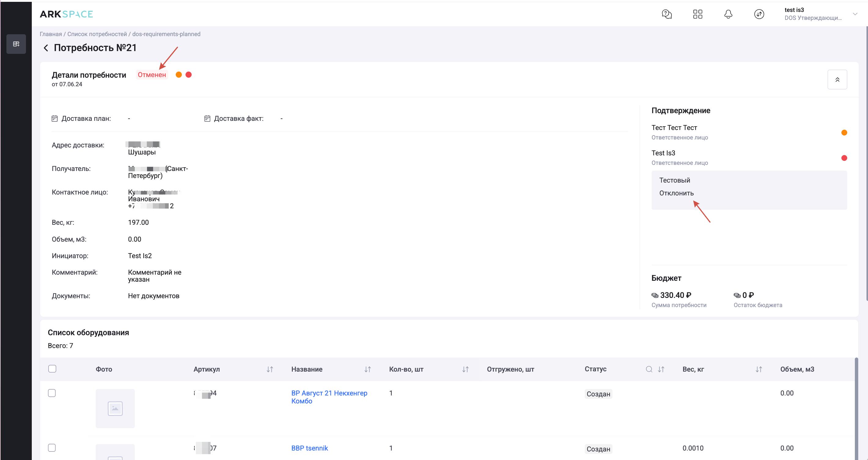Sort by Артикул column arrows

click(x=270, y=369)
